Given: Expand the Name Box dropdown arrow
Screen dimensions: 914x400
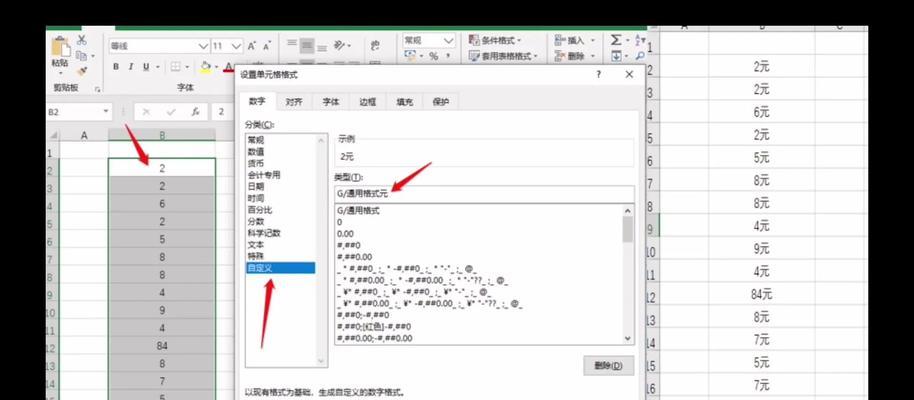Looking at the screenshot, I should [106, 111].
